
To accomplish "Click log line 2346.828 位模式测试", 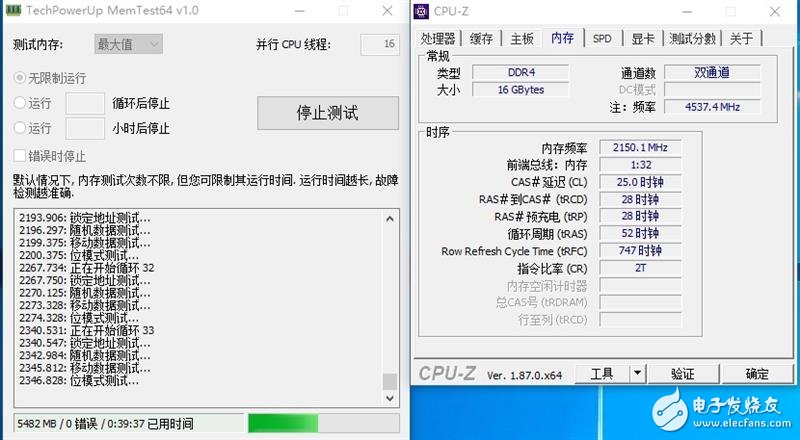I will point(79,380).
